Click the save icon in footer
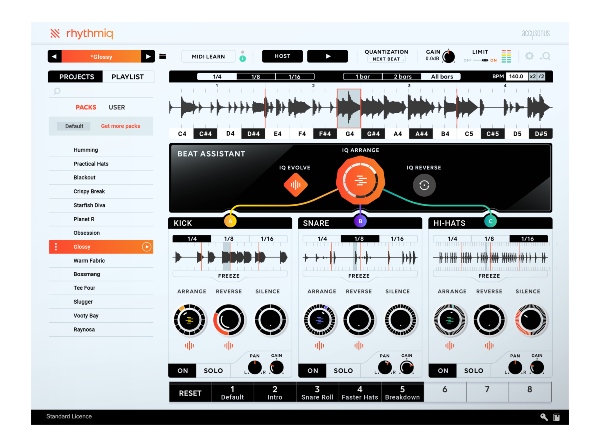Viewport: 600px width, 448px height. pos(557,417)
